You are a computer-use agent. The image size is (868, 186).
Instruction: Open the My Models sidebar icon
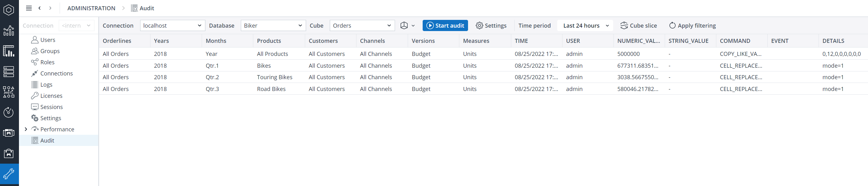[9, 133]
